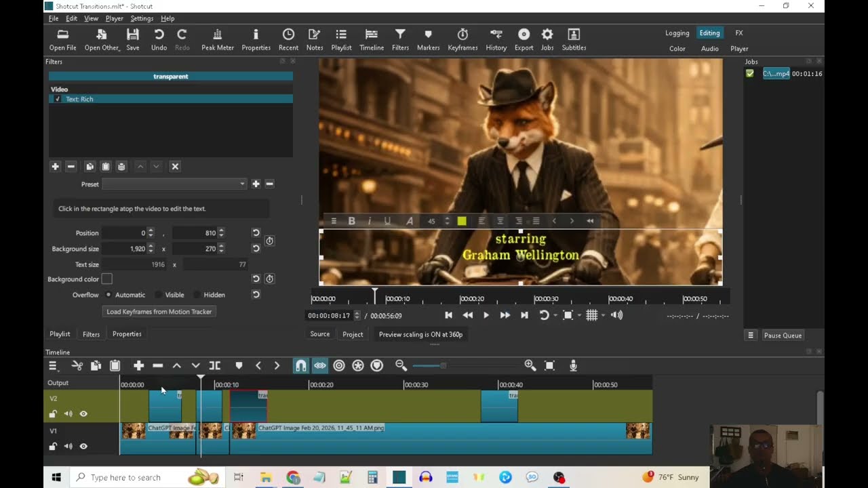
Task: Switch to the Properties tab below filters
Action: [127, 334]
